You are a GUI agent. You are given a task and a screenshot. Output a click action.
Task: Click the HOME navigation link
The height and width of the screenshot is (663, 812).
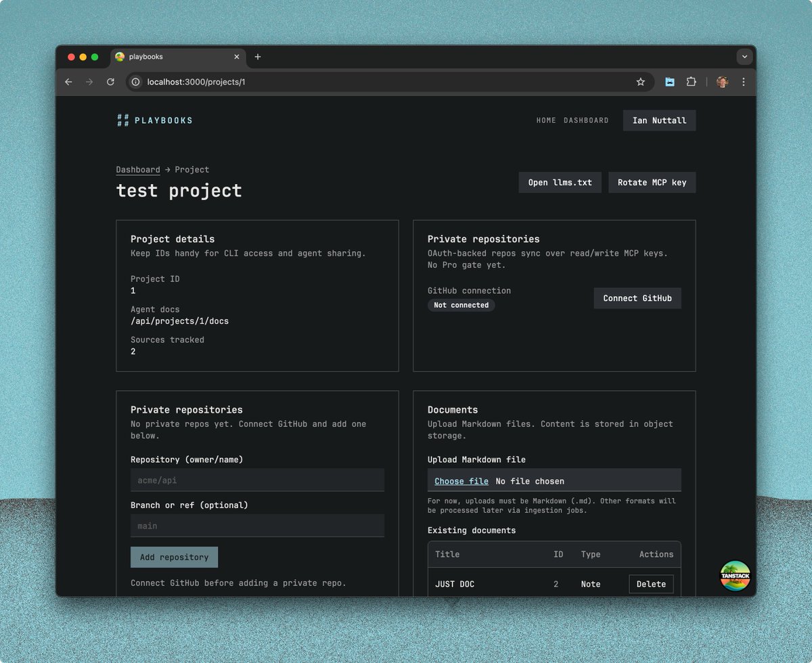click(x=546, y=120)
